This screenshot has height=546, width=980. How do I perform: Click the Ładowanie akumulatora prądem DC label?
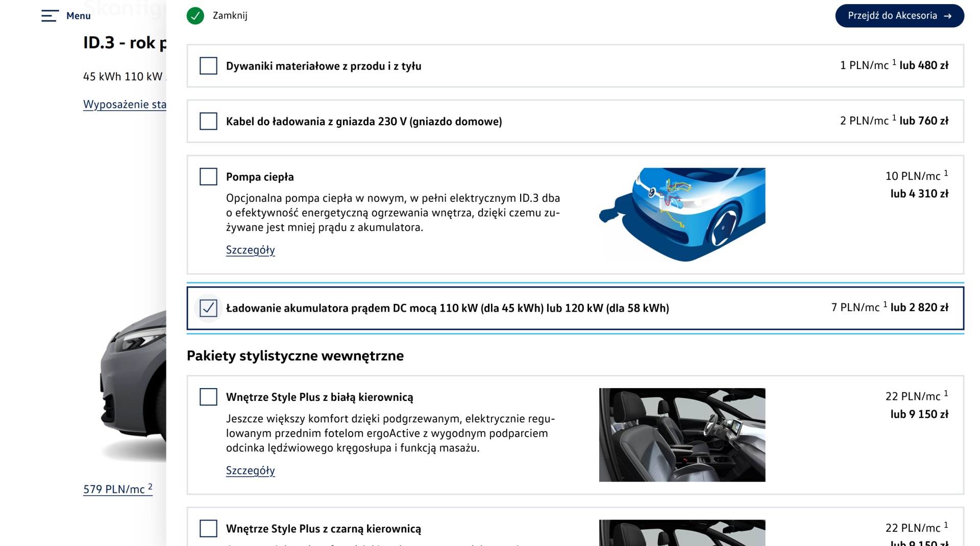[x=448, y=308]
